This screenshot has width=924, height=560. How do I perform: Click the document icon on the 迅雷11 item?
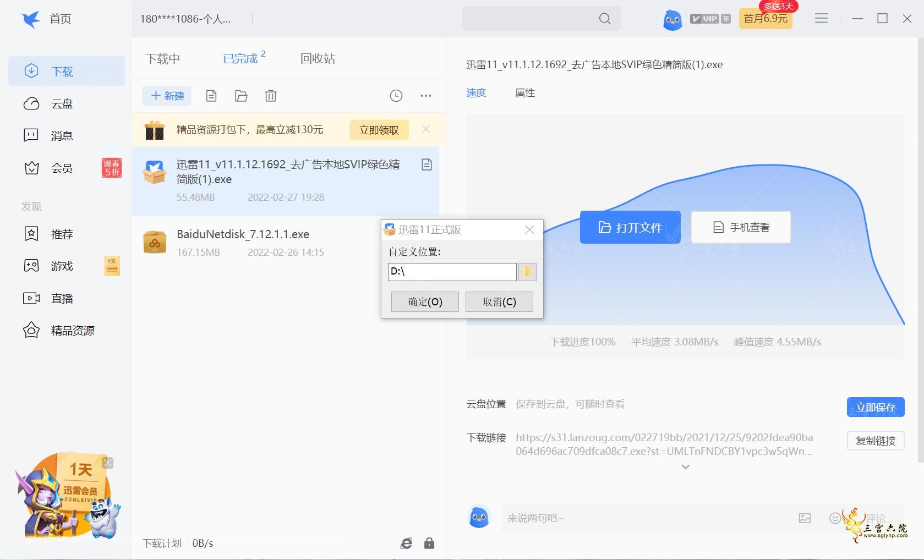(427, 164)
